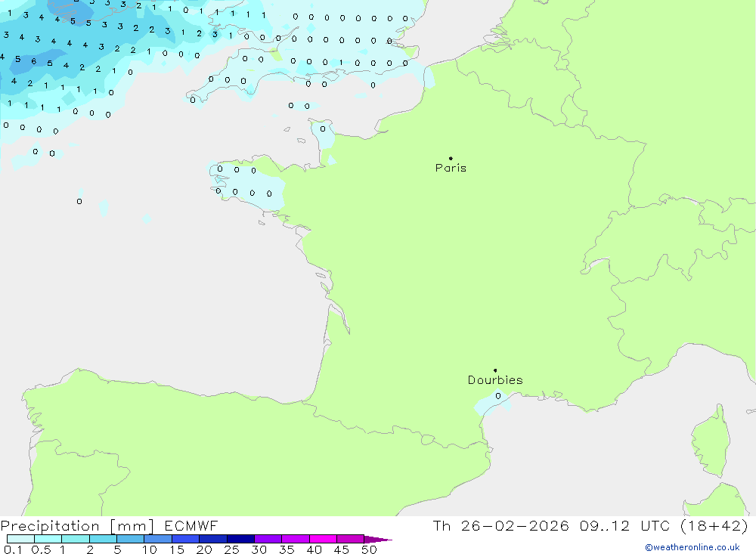
Task: Click the ECMWF model name
Action: click(x=191, y=525)
